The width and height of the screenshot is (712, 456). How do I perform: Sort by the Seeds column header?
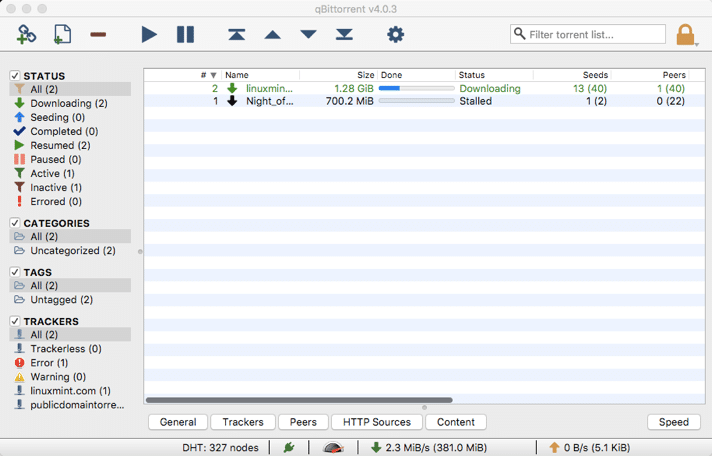[572, 75]
